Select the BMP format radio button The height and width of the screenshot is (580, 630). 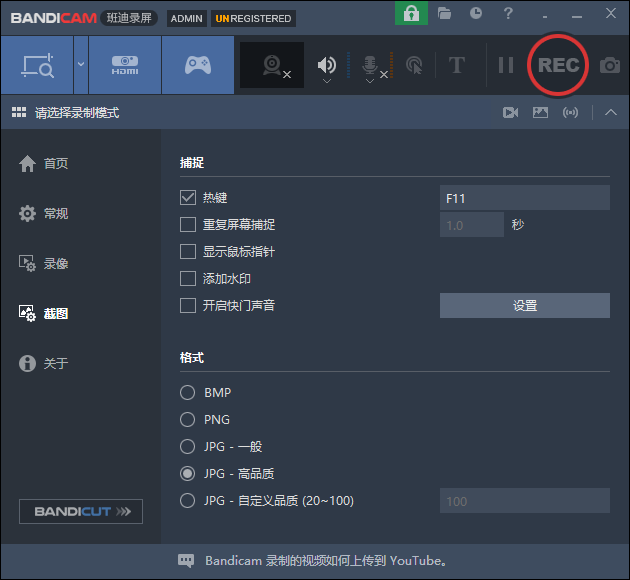tap(187, 392)
